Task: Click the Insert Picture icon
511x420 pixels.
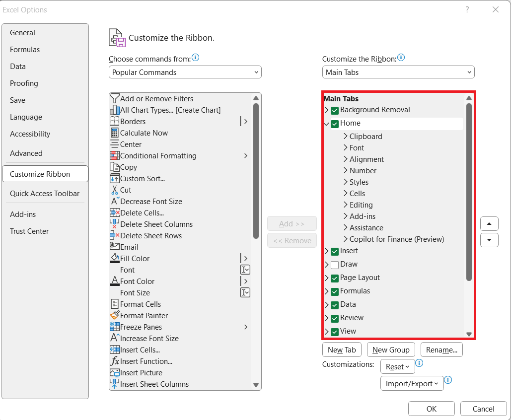Action: coord(114,372)
